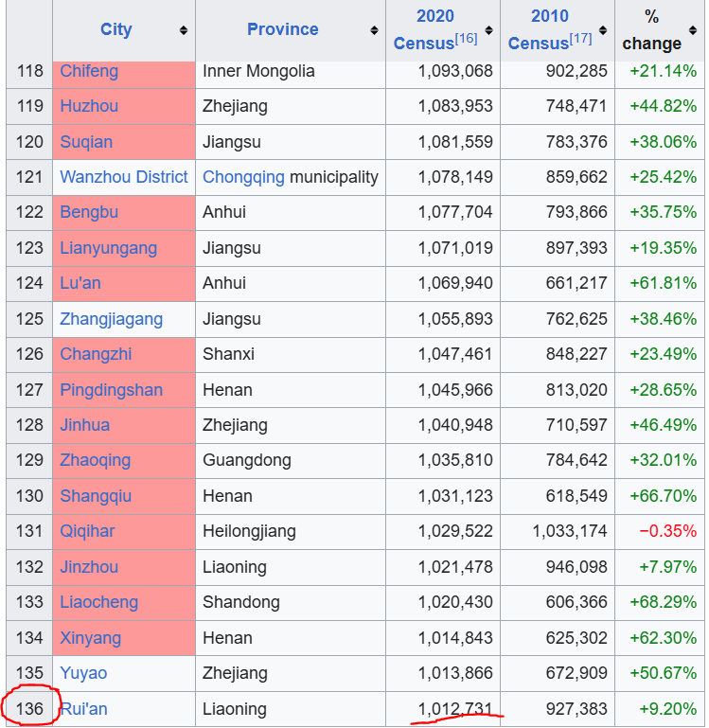This screenshot has height=728, width=709.
Task: Select Heilongjiang province cell
Action: [x=291, y=531]
